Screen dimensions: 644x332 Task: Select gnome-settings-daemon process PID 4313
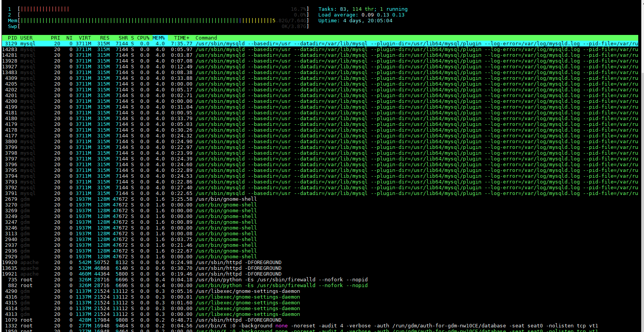pyautogui.click(x=320, y=314)
